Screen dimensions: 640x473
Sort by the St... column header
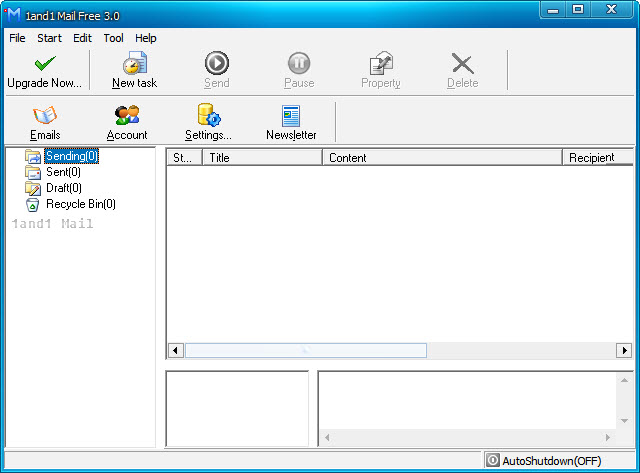184,158
